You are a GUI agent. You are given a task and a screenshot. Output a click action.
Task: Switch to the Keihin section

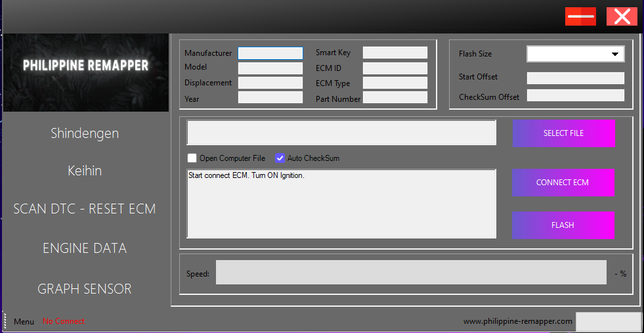[x=85, y=171]
